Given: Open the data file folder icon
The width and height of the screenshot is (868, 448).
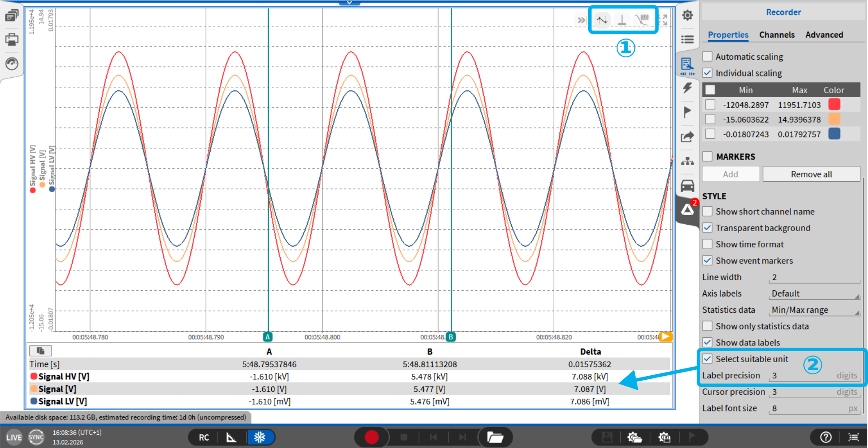Looking at the screenshot, I should [x=495, y=437].
